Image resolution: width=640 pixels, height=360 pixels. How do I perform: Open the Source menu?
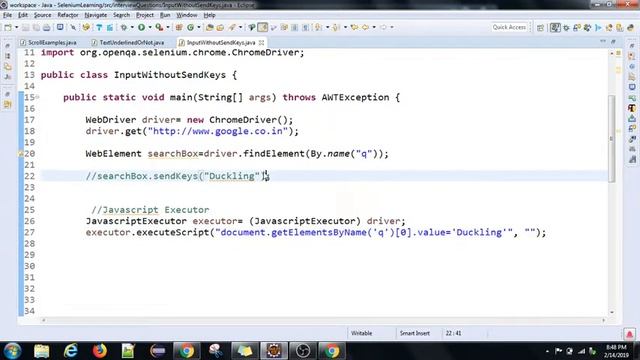[42, 15]
